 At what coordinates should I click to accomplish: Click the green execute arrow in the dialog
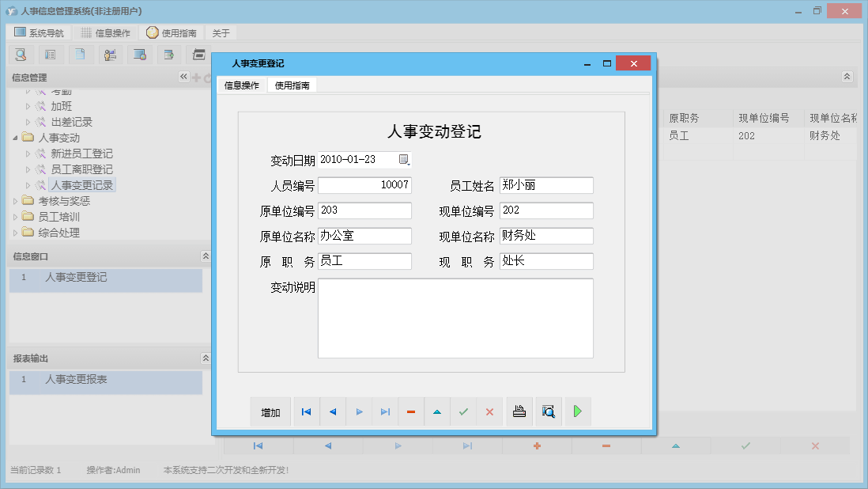(x=577, y=411)
